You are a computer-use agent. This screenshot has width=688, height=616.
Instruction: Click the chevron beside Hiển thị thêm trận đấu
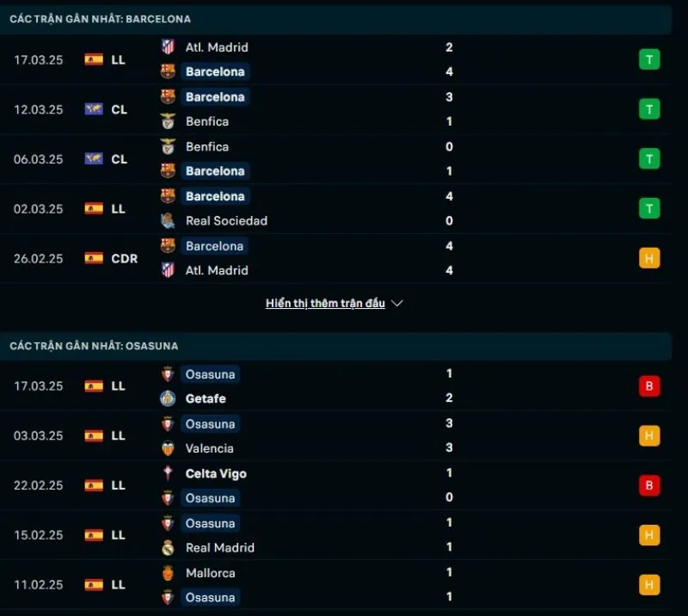(x=397, y=304)
